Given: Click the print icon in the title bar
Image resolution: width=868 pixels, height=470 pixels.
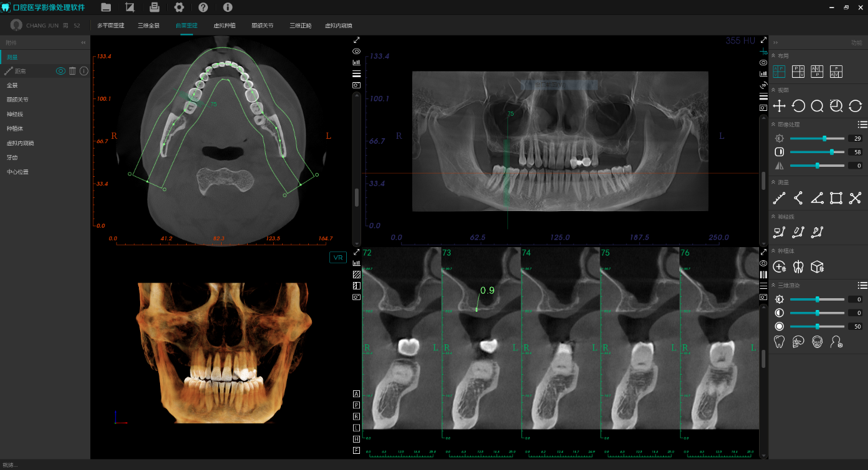Looking at the screenshot, I should pyautogui.click(x=154, y=7).
